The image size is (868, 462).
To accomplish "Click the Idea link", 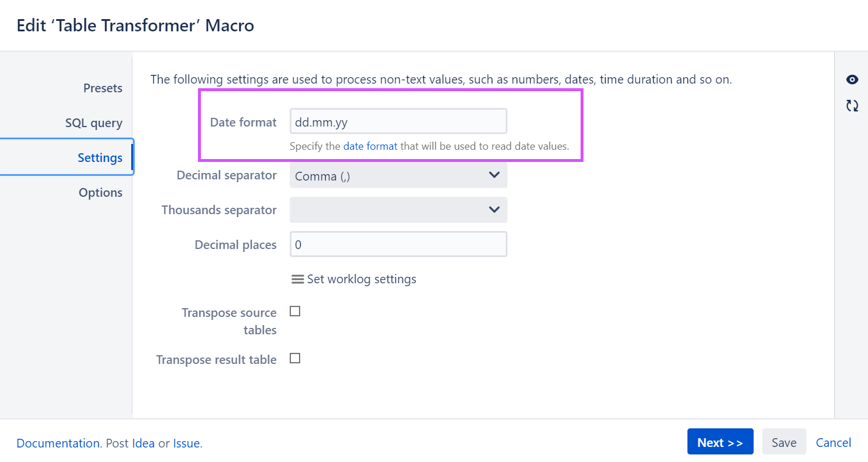I will point(143,443).
